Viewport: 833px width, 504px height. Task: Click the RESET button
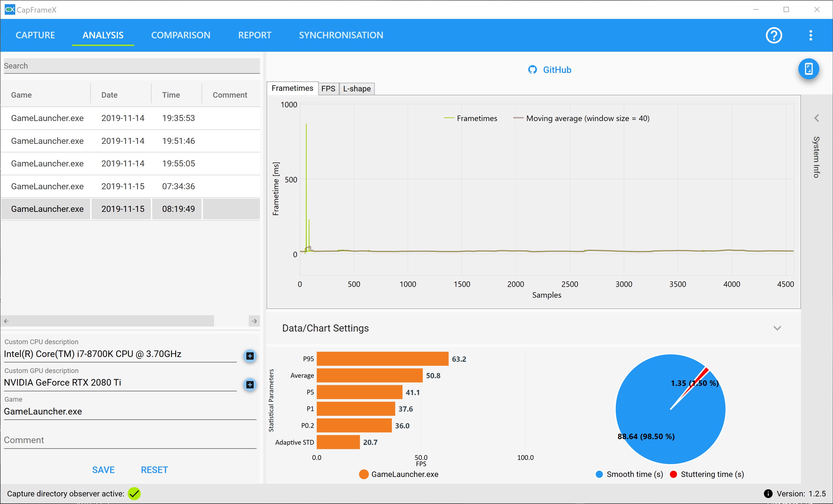tap(154, 470)
